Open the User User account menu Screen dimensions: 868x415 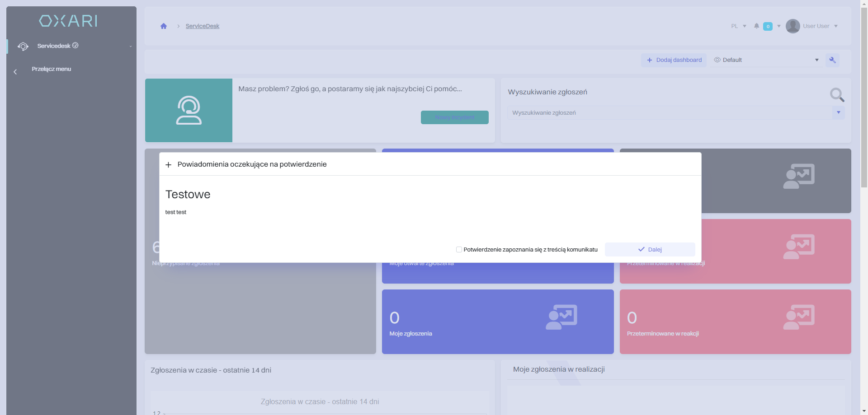pyautogui.click(x=820, y=26)
